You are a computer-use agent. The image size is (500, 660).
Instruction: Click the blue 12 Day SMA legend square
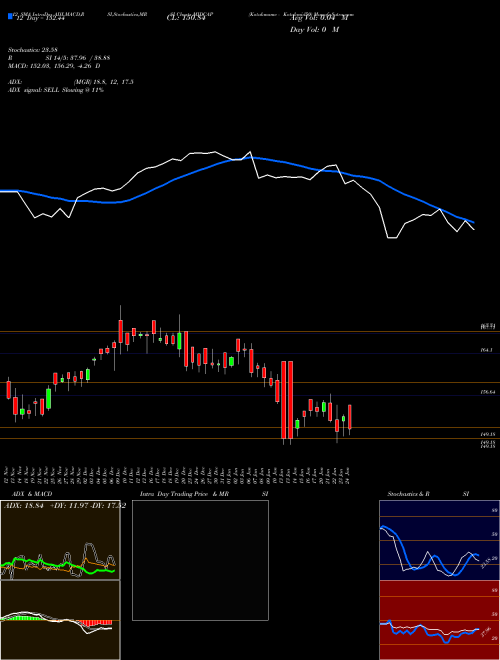[10, 16]
